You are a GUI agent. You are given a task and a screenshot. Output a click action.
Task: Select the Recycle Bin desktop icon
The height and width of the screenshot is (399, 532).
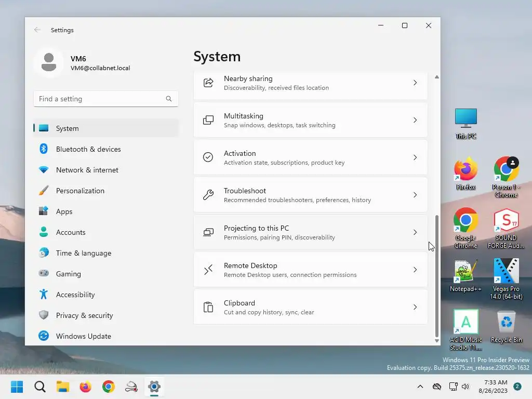click(506, 327)
